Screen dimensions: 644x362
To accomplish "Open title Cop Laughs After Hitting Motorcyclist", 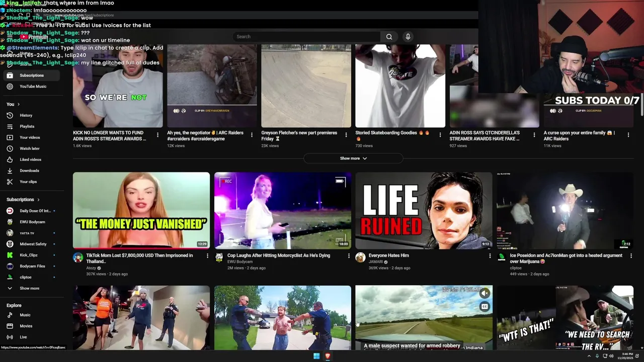I will point(279,255).
